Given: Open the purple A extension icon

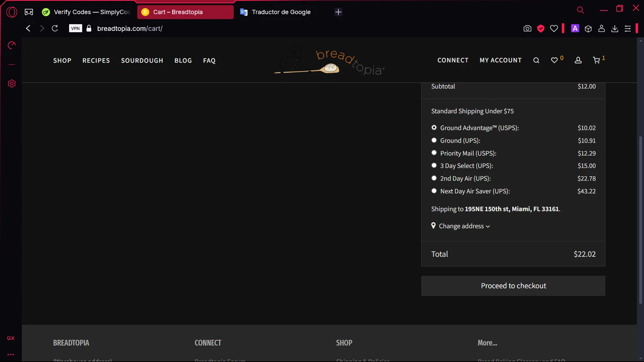Looking at the screenshot, I should tap(575, 28).
